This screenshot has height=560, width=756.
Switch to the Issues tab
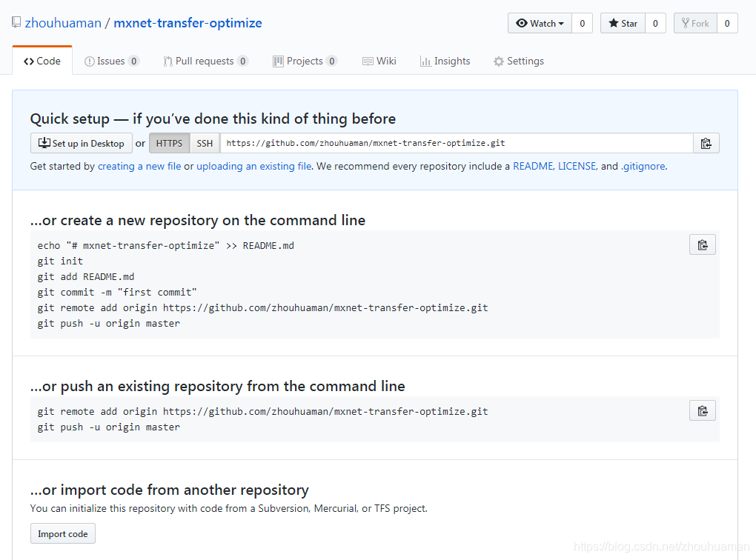tap(112, 61)
